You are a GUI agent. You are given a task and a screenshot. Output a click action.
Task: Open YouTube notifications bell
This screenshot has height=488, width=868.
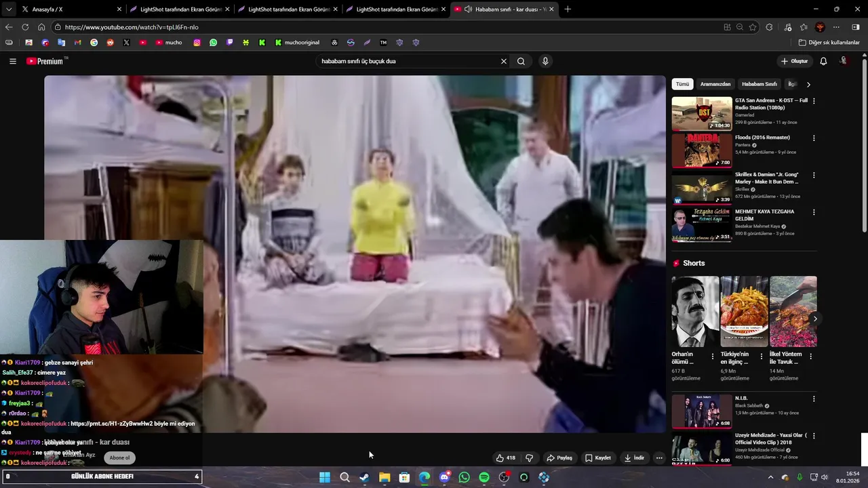click(823, 61)
